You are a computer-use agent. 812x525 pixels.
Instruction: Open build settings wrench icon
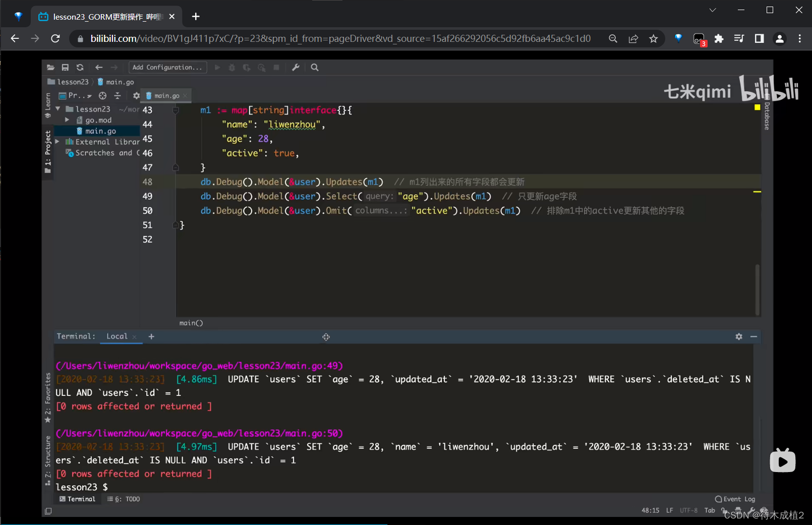click(x=296, y=68)
